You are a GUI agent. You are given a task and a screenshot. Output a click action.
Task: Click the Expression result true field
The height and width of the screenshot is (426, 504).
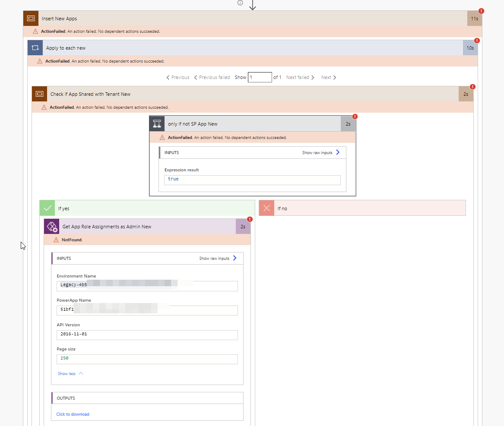252,180
